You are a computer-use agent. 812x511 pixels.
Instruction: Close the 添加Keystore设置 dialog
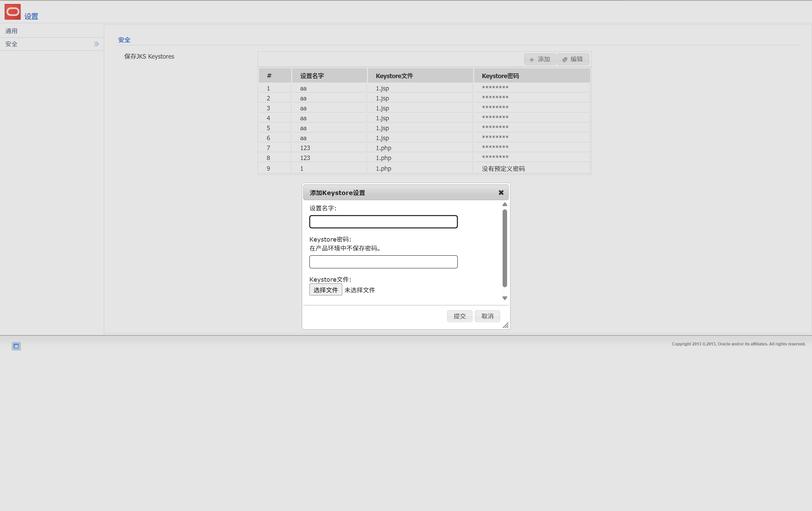click(x=501, y=193)
